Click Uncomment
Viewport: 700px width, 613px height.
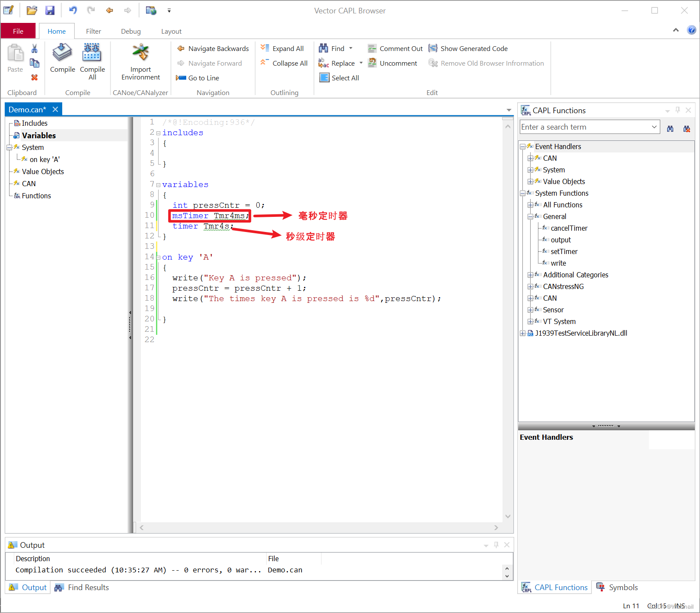click(x=392, y=63)
